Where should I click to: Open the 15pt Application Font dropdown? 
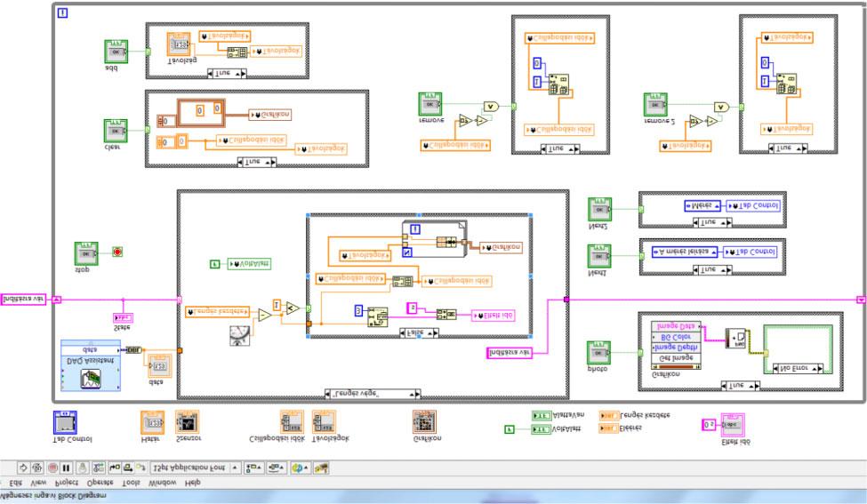195,468
